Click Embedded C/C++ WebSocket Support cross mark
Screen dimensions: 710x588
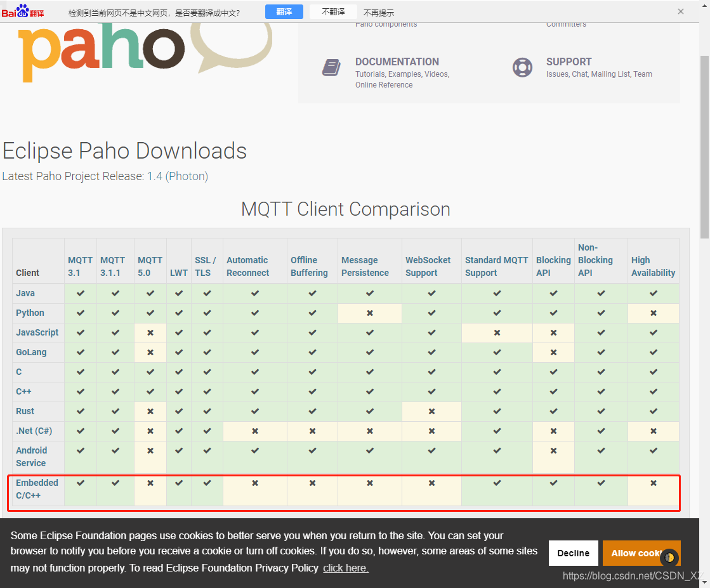pyautogui.click(x=432, y=483)
